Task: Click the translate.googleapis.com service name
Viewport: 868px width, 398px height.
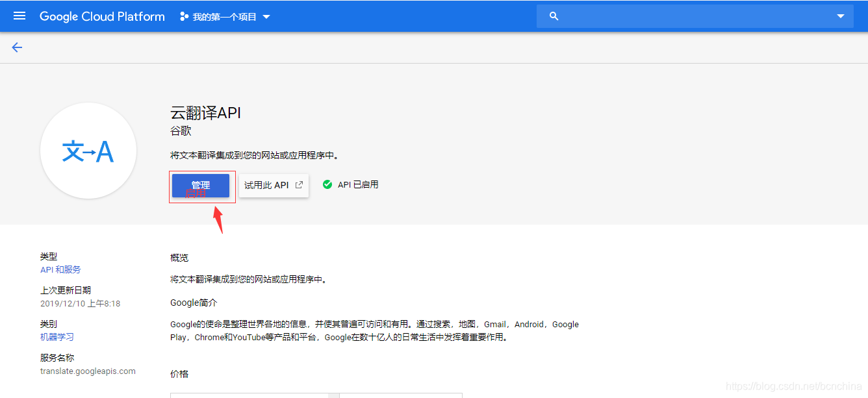Action: point(88,371)
